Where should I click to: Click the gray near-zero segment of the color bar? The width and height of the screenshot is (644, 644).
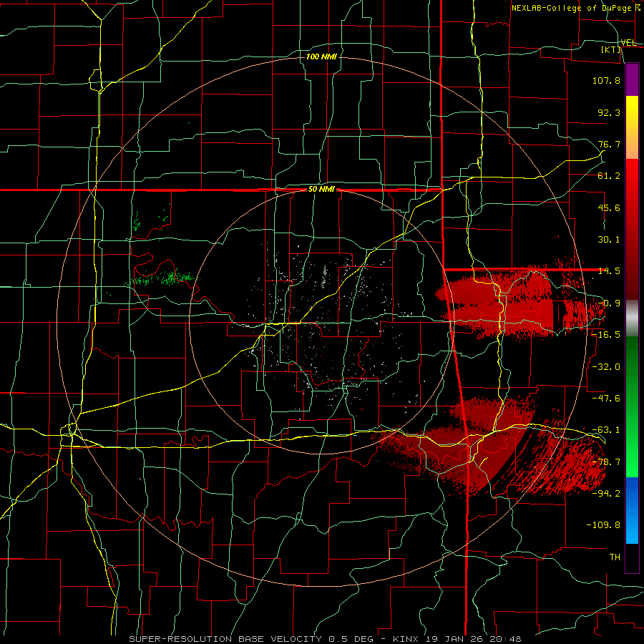632,318
